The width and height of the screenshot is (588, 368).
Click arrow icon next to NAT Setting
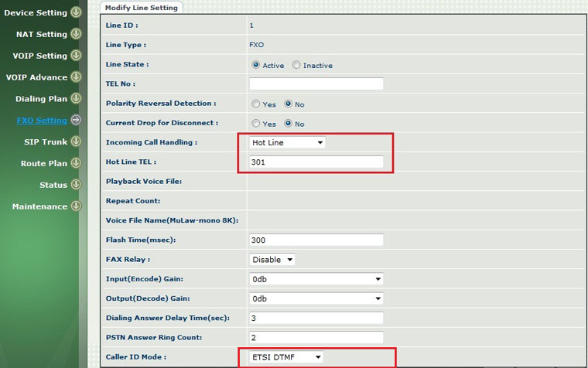(x=76, y=34)
